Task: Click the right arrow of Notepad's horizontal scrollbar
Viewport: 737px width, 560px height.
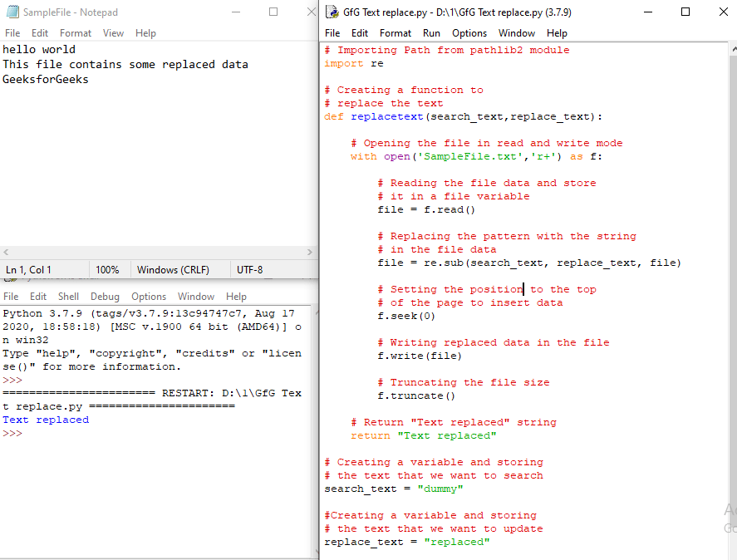Action: click(309, 251)
